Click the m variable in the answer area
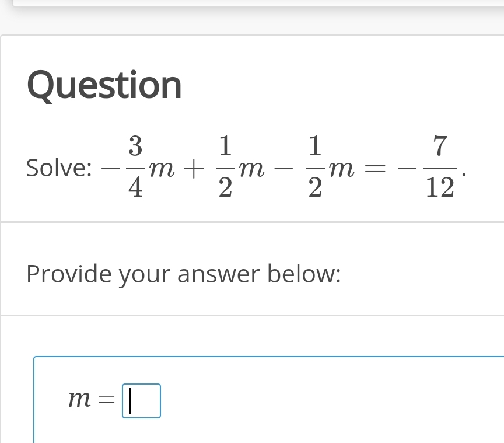Screen dimensions: 504x443 [79, 400]
